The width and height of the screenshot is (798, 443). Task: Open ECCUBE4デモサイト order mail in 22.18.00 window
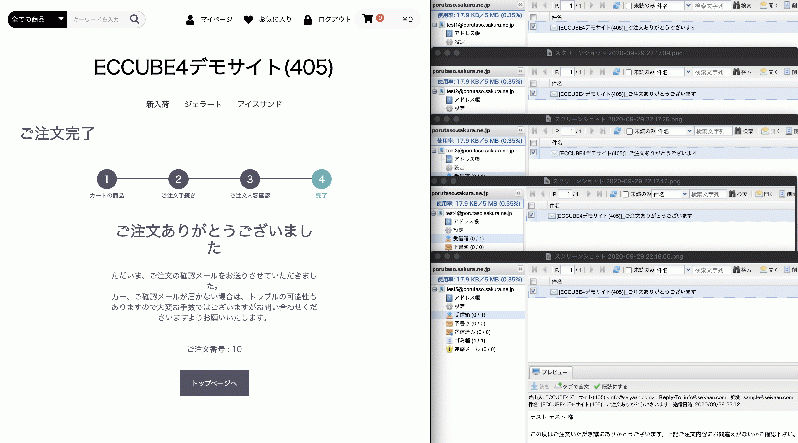[628, 292]
